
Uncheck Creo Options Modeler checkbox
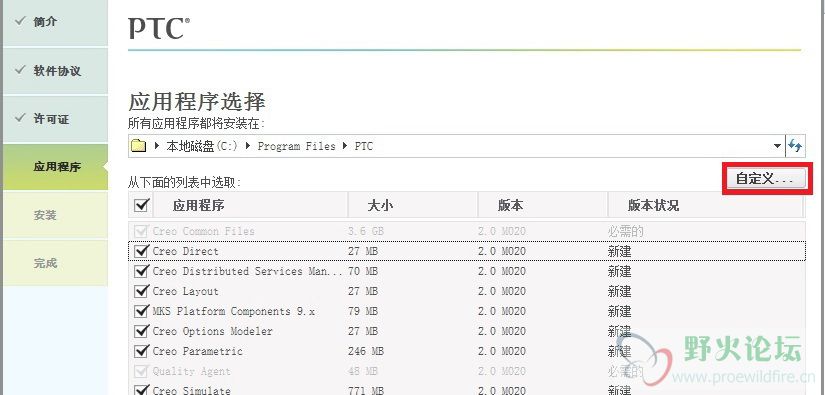[x=141, y=331]
